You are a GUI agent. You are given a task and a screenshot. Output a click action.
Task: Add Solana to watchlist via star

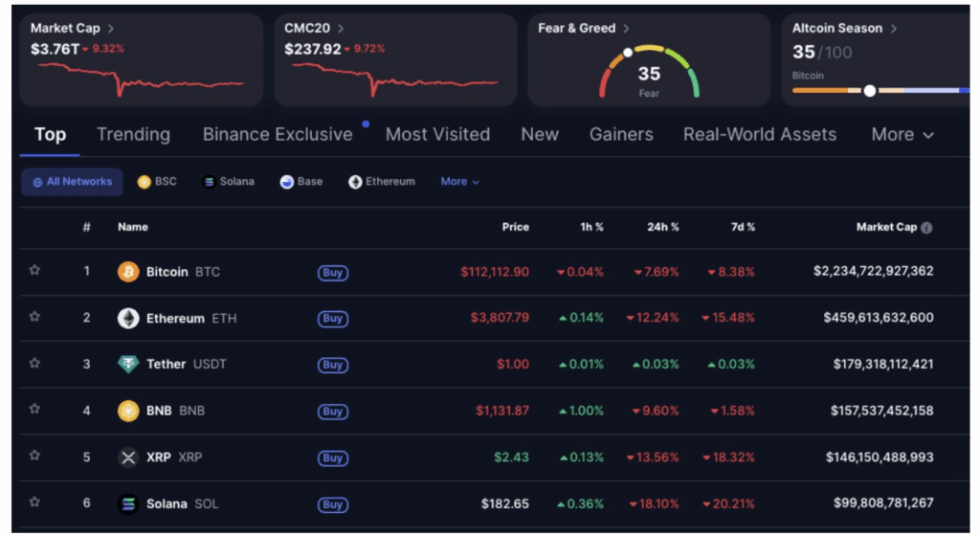click(x=34, y=502)
